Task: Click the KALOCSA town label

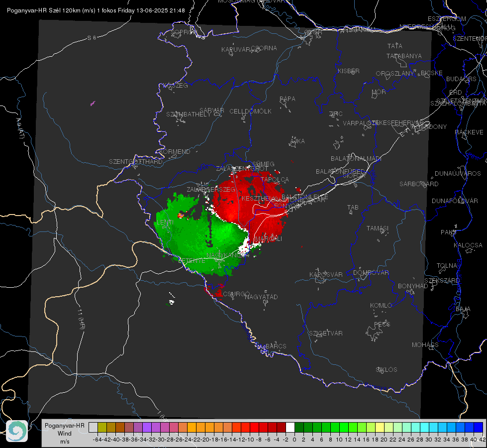Action: click(468, 245)
